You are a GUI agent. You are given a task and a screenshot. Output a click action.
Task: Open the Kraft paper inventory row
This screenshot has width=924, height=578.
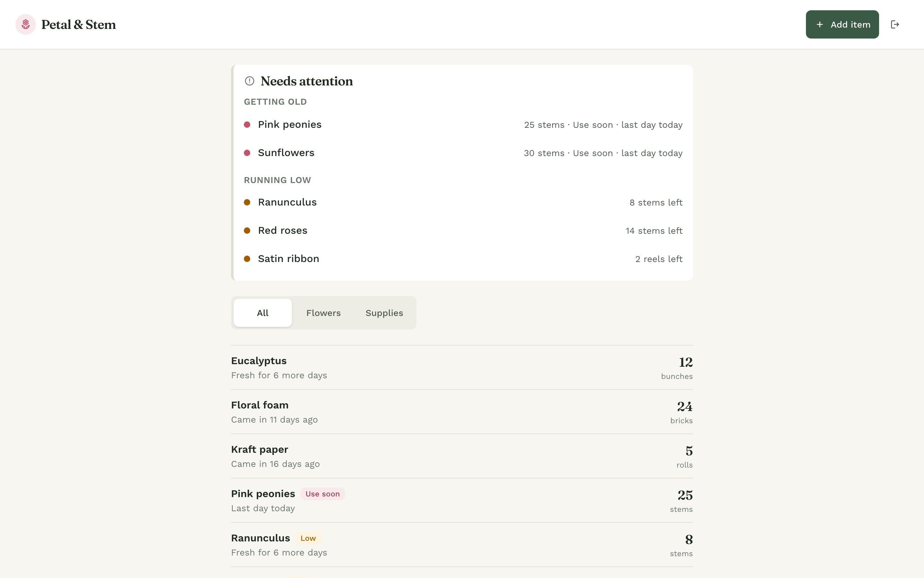tap(462, 456)
